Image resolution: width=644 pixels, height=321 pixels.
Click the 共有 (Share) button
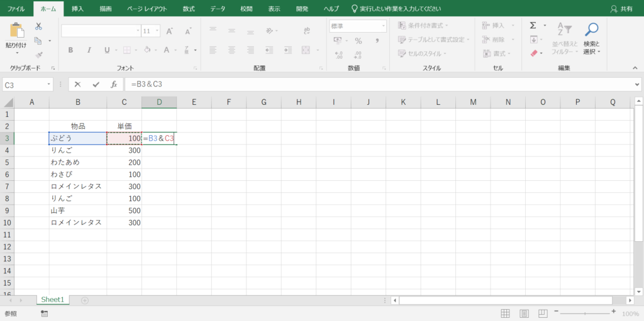[x=621, y=9]
